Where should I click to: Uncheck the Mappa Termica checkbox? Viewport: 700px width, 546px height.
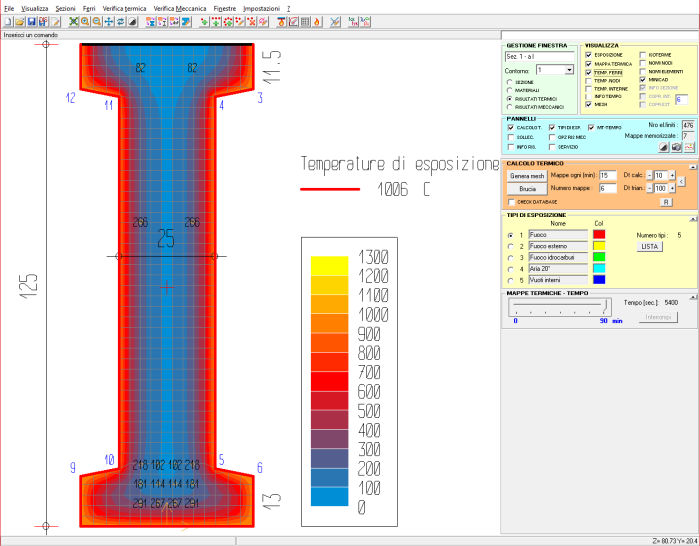pos(589,63)
